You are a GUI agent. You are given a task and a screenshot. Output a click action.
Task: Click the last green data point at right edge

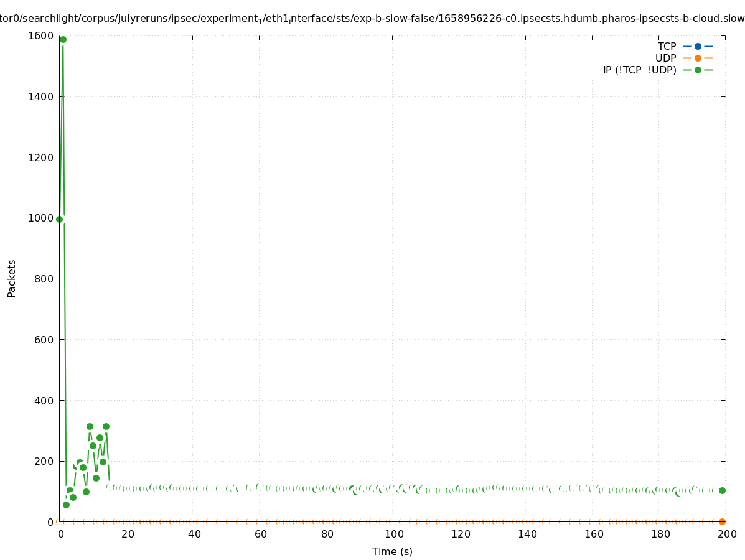722,490
